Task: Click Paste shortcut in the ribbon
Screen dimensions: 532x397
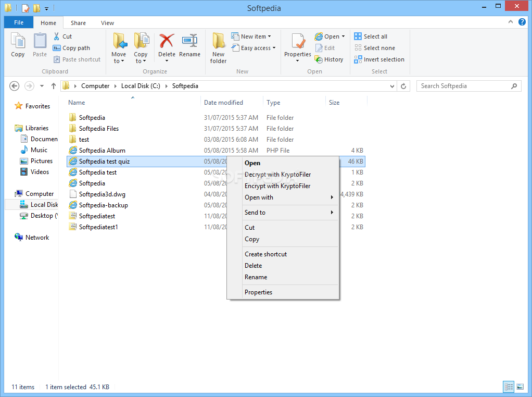Action: click(77, 59)
